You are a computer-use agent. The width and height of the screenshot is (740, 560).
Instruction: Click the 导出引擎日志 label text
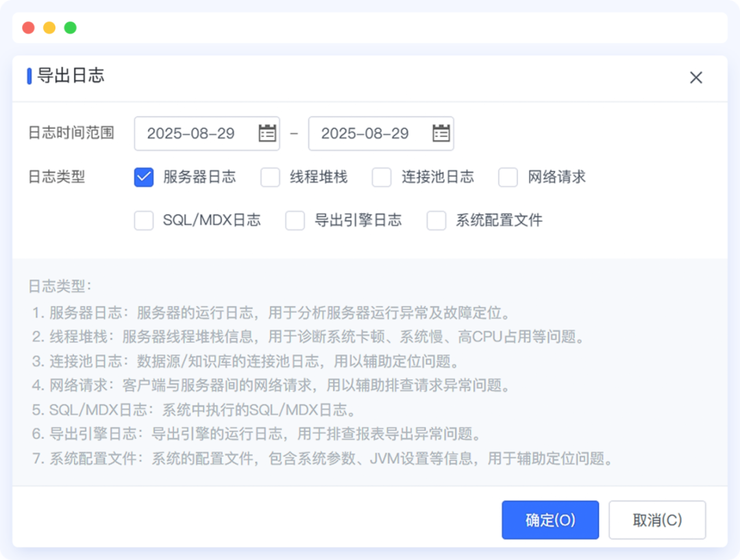click(358, 220)
